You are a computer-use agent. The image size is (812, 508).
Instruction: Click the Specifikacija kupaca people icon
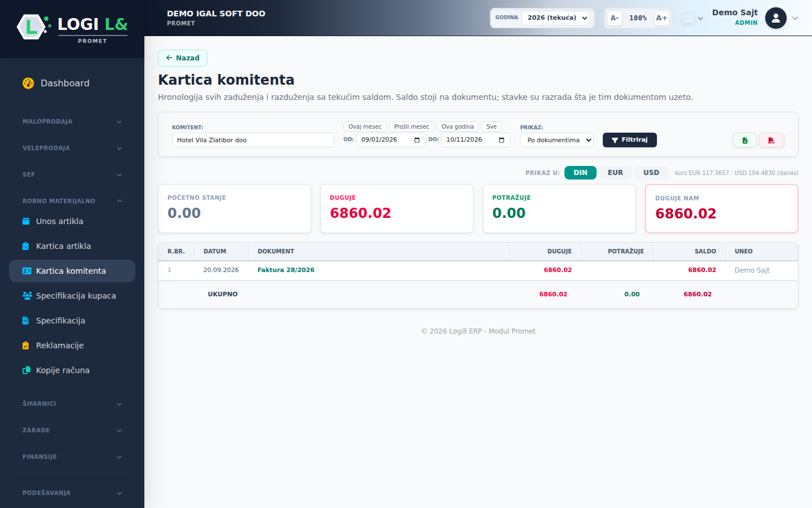point(27,296)
